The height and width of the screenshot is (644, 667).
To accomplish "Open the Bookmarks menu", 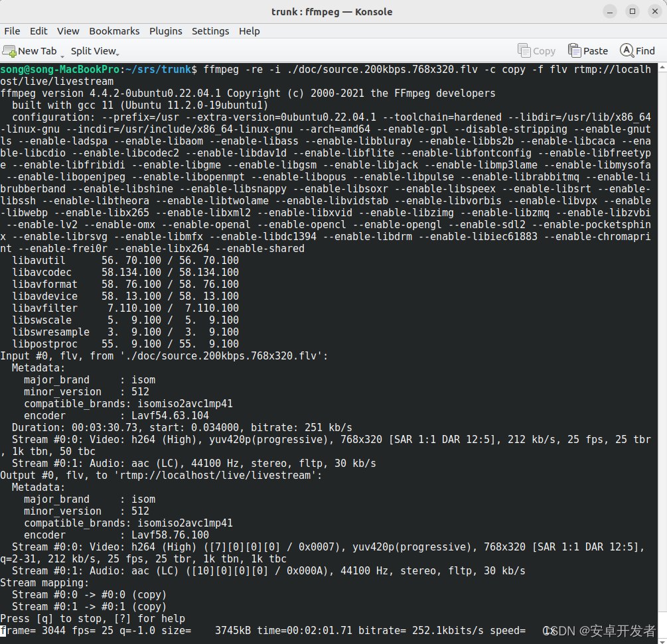I will coord(114,31).
